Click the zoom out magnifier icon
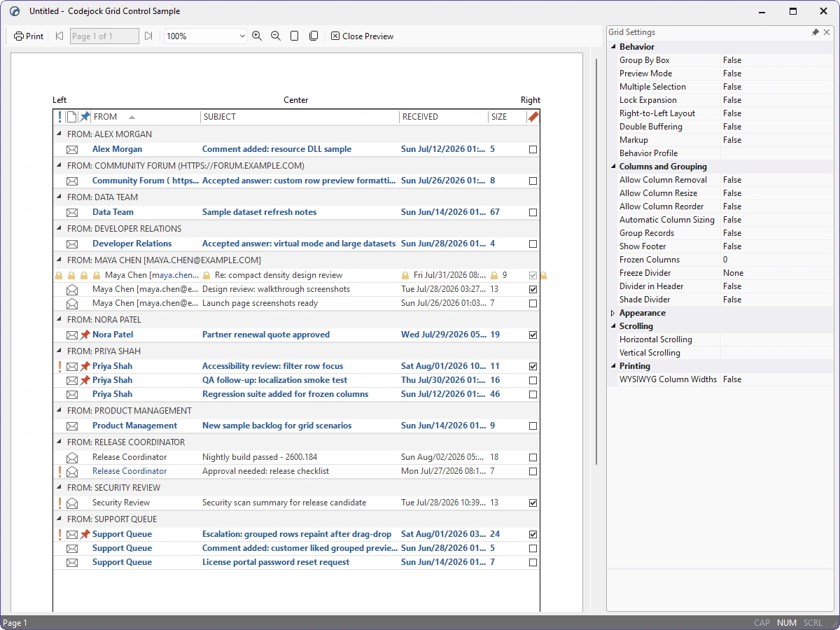 click(x=276, y=36)
